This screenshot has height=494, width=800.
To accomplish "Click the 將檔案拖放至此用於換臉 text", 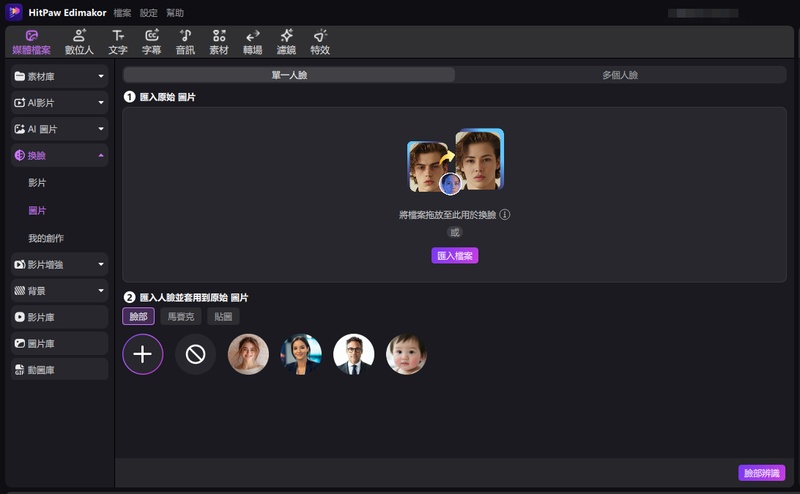I will click(x=447, y=215).
